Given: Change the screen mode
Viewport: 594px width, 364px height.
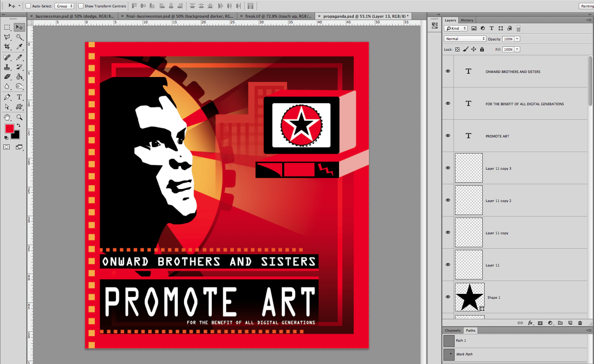Looking at the screenshot, I should pos(19,147).
